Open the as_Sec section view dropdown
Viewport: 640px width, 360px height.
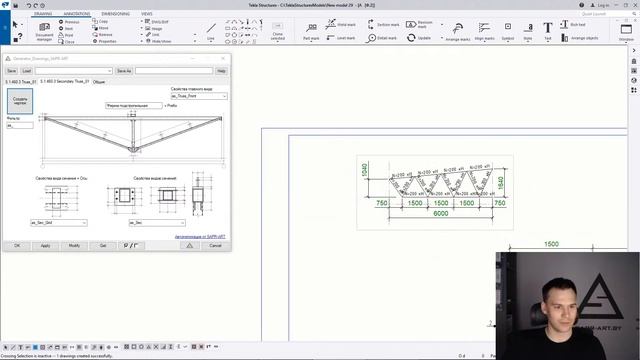click(157, 223)
